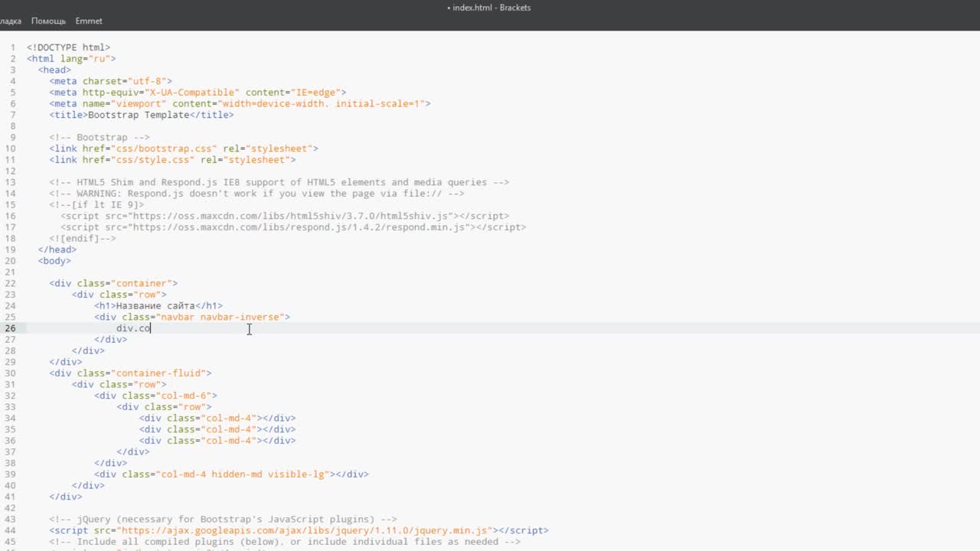Click the opening <head> tag
Image resolution: width=980 pixels, height=551 pixels.
[x=54, y=70]
